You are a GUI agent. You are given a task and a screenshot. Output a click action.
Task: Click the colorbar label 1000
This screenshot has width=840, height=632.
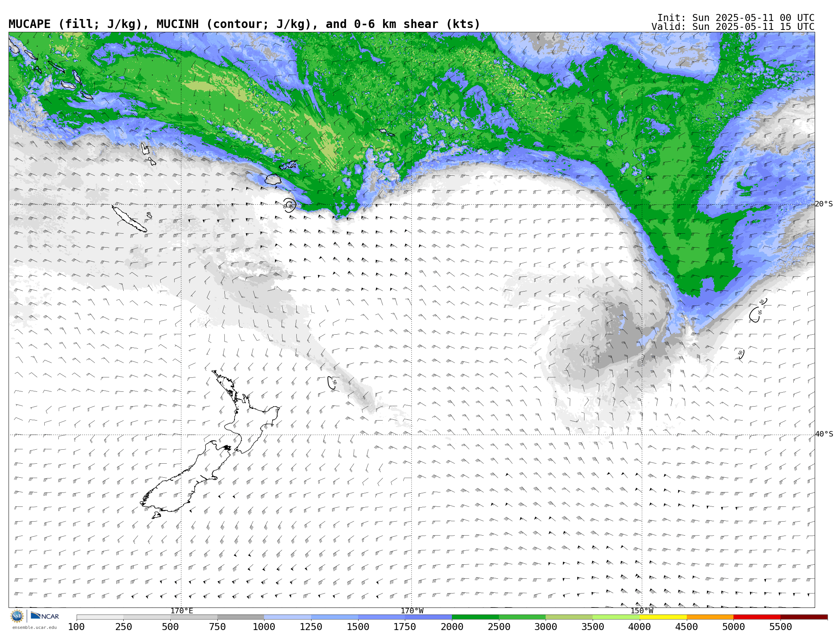click(264, 627)
